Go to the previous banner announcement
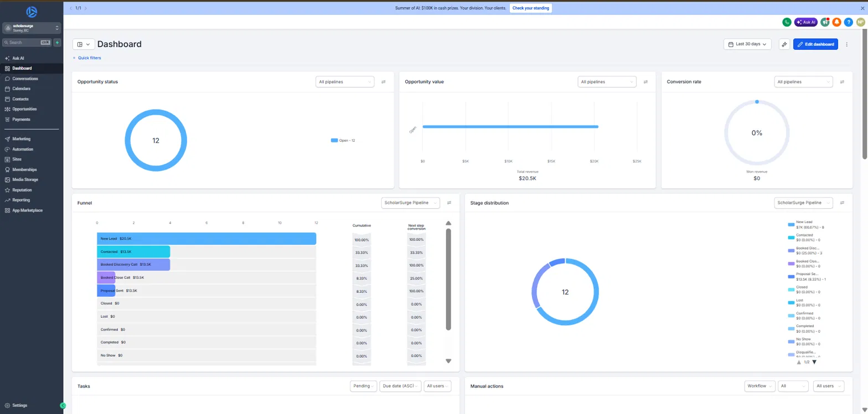The height and width of the screenshot is (414, 868). coord(70,8)
